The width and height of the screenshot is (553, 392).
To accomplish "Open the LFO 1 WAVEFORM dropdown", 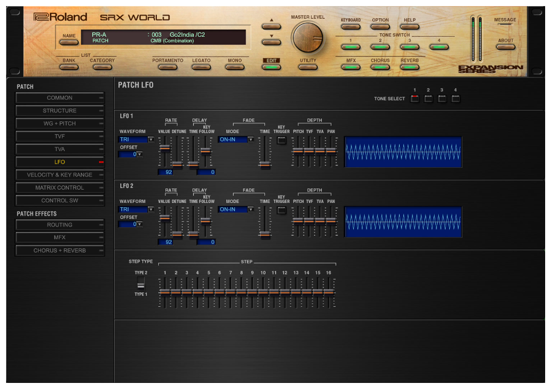I will (136, 140).
